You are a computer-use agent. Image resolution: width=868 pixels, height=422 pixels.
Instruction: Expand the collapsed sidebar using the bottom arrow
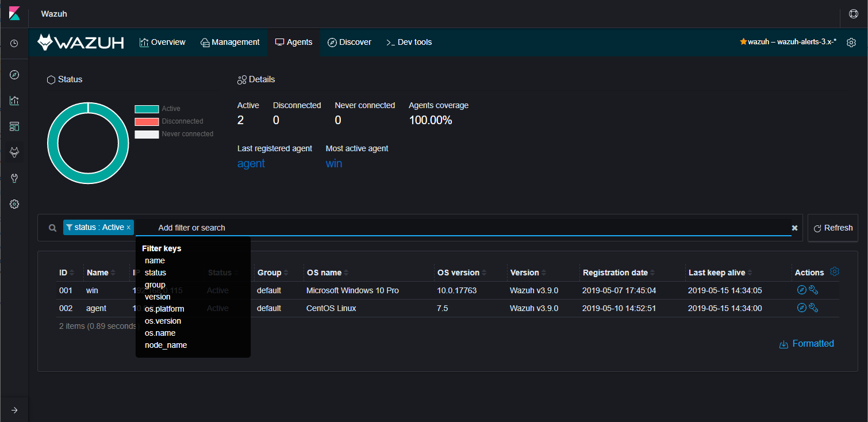pos(14,409)
